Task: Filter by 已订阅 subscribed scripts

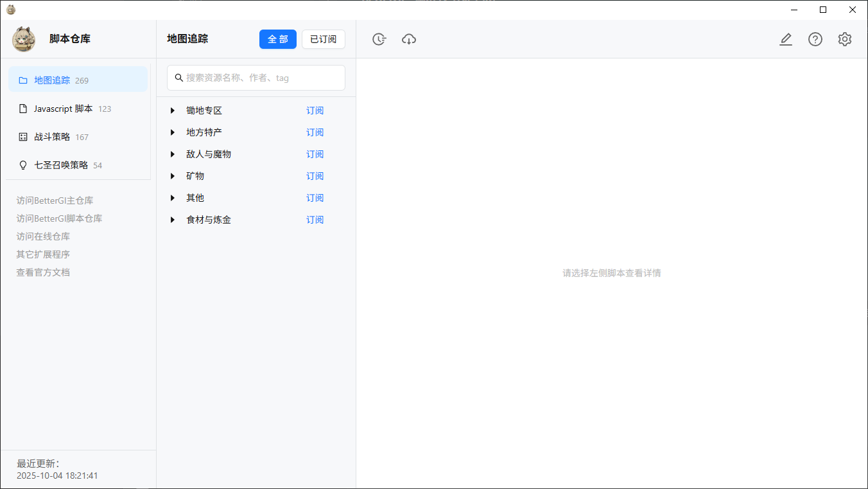Action: (x=323, y=39)
